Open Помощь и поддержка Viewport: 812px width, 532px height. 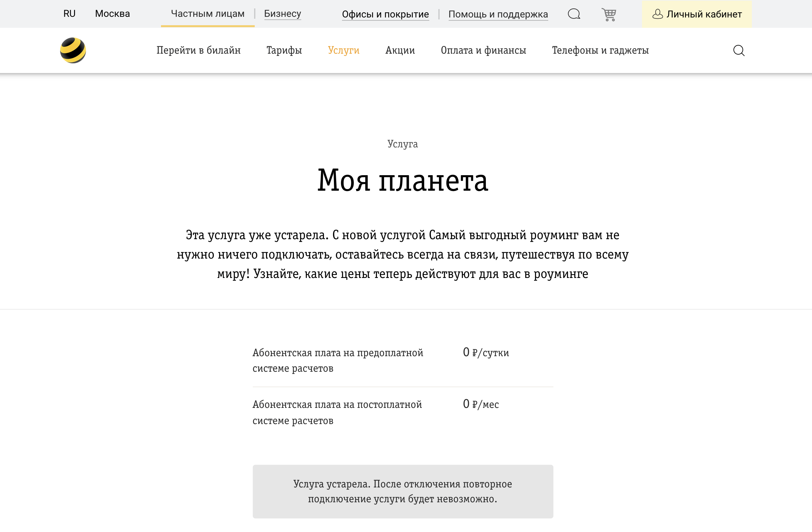(498, 14)
